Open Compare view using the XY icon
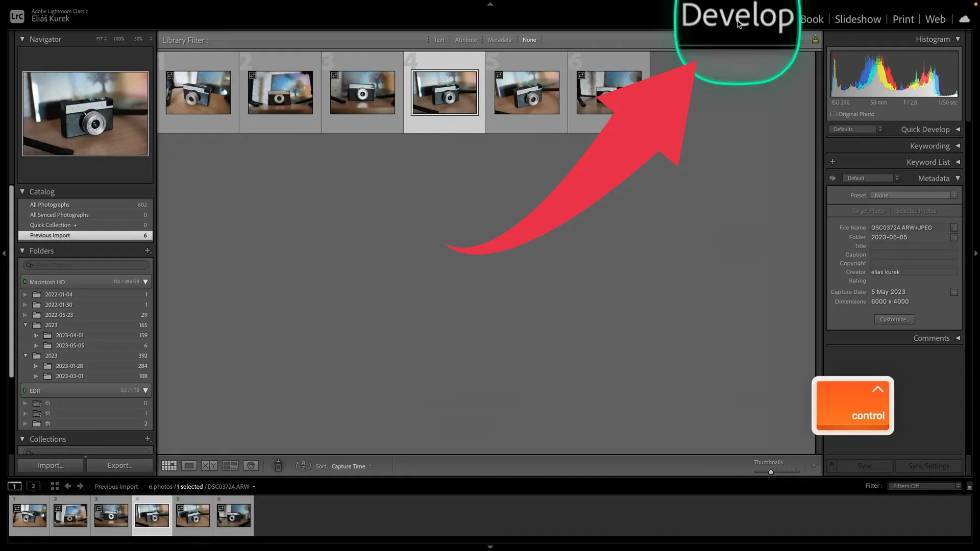This screenshot has width=980, height=551. [x=208, y=465]
